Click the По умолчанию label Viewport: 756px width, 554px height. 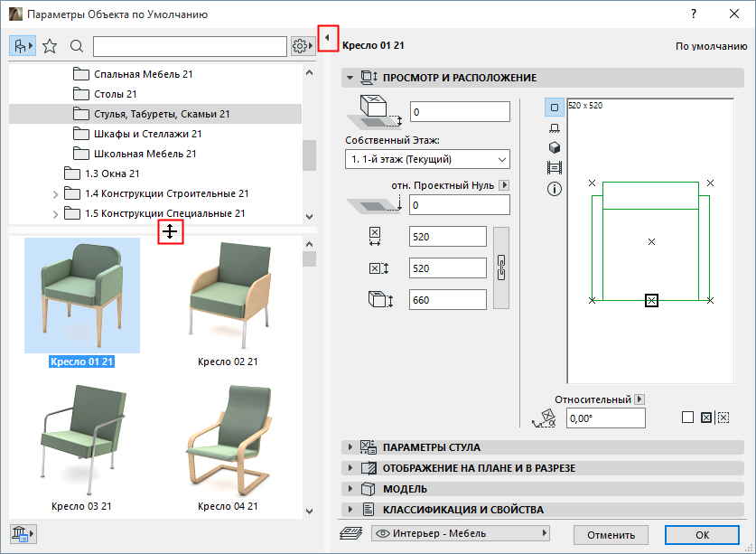pos(711,46)
